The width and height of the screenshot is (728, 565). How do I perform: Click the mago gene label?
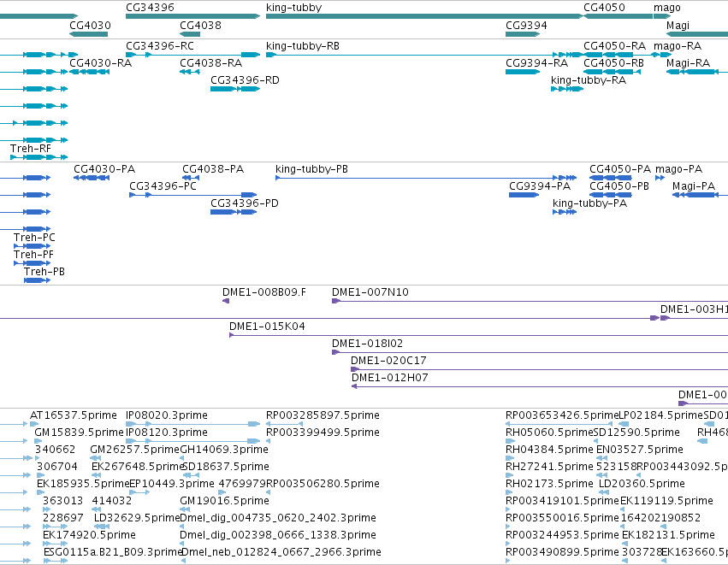667,8
